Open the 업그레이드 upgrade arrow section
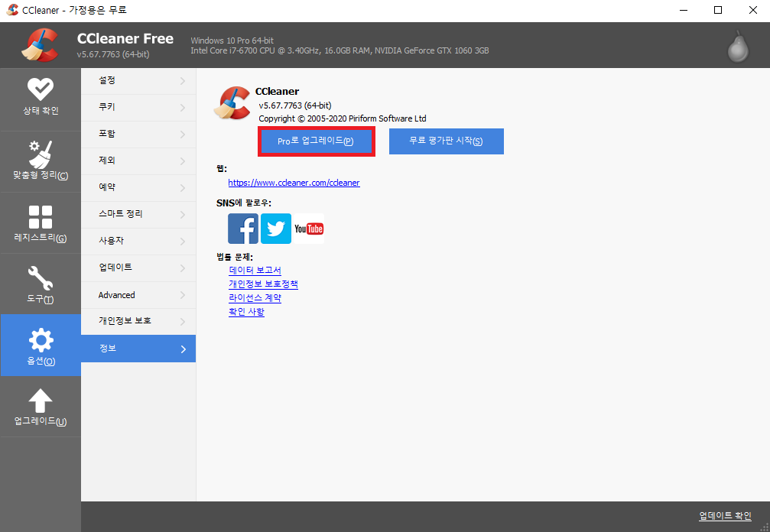 click(41, 407)
